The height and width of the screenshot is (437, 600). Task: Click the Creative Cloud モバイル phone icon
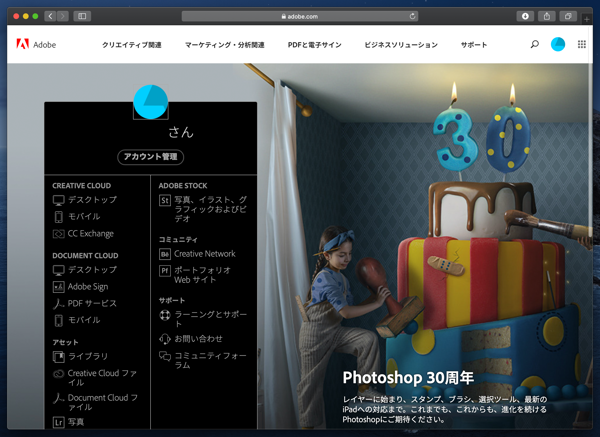pos(59,217)
